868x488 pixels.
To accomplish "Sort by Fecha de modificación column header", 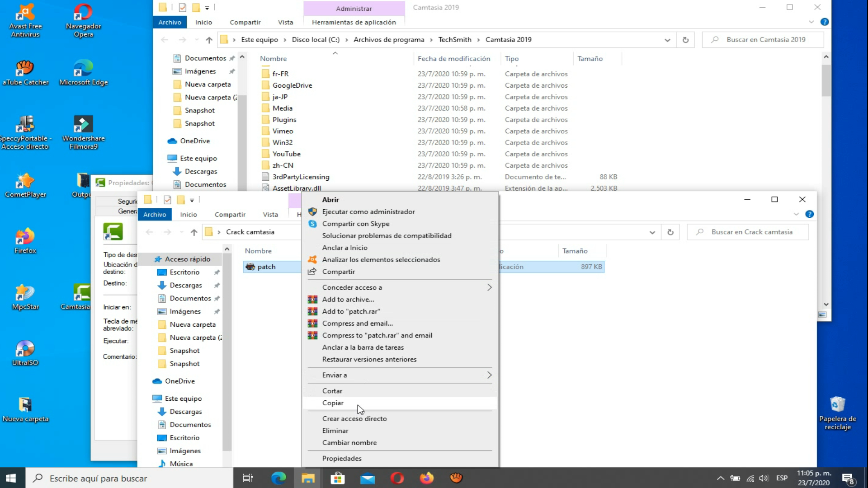I will click(453, 59).
